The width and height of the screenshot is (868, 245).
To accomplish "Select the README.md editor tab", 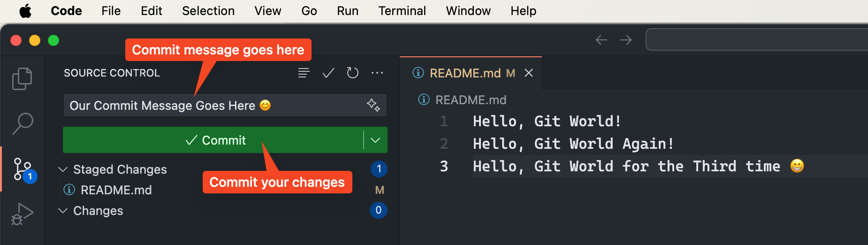I will tap(471, 73).
